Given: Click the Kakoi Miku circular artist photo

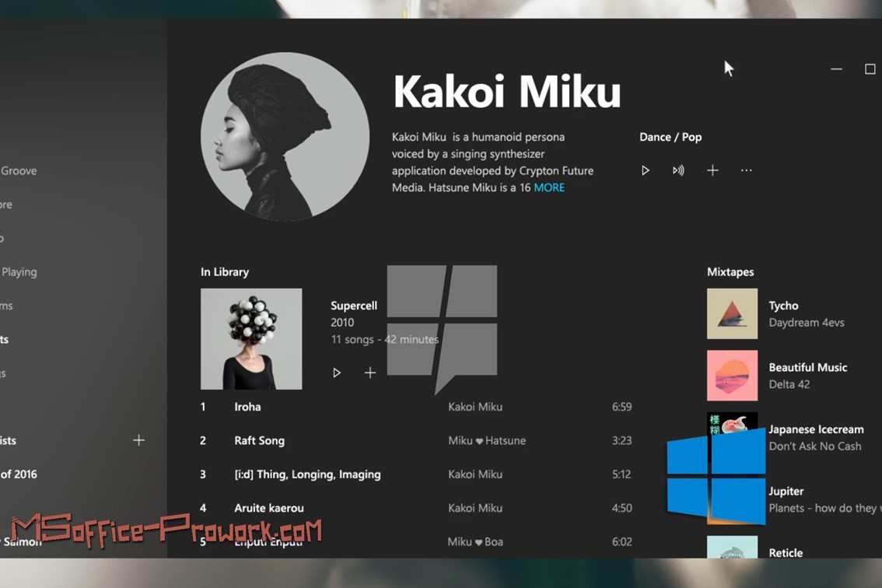Looking at the screenshot, I should (x=285, y=136).
